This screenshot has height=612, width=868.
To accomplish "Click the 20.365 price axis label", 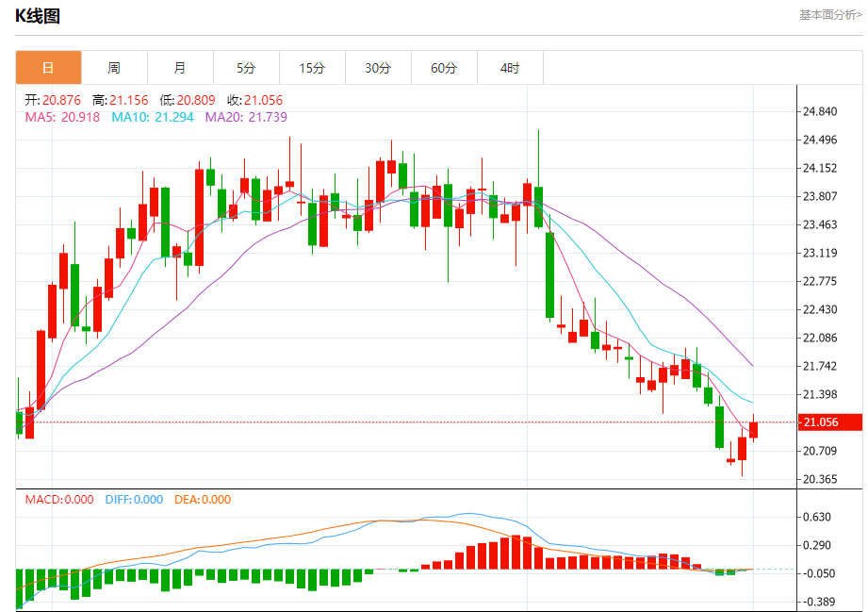I will coord(820,479).
